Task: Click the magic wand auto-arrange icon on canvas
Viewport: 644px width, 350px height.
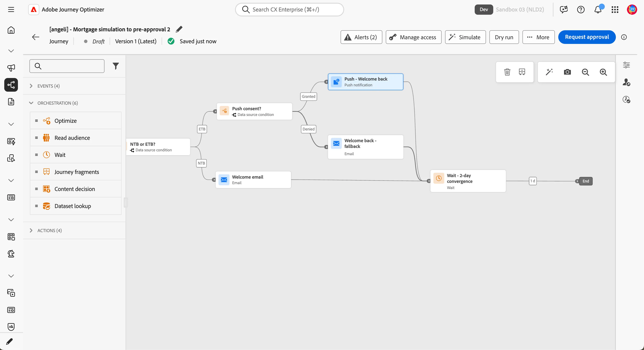Action: [x=549, y=72]
